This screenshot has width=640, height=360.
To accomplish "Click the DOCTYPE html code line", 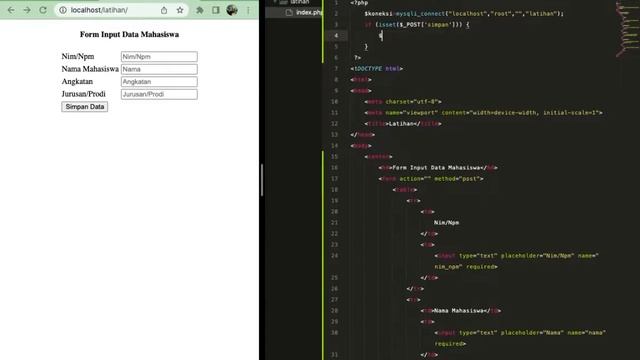I will pos(376,69).
